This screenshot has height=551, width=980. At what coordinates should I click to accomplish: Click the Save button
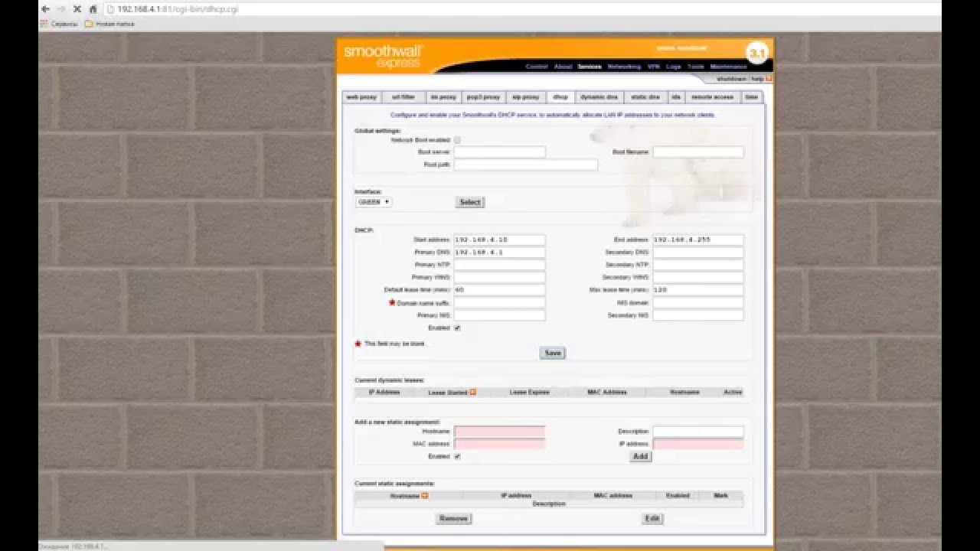point(552,353)
